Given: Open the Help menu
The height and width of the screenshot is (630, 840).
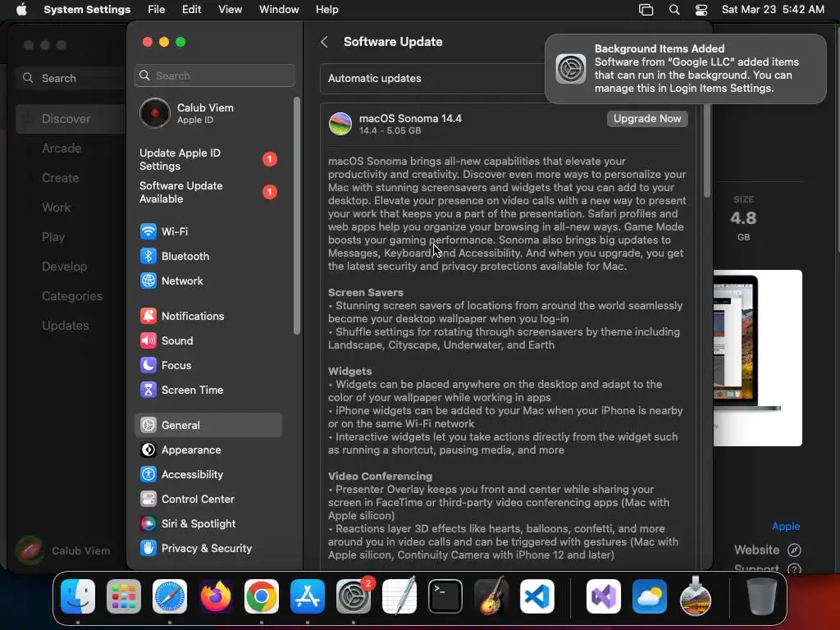Looking at the screenshot, I should (x=326, y=10).
